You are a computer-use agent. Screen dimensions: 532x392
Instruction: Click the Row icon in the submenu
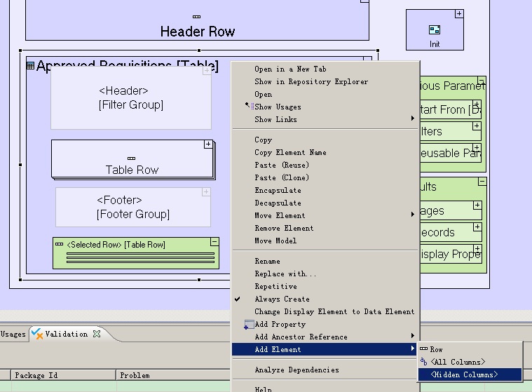(423, 349)
